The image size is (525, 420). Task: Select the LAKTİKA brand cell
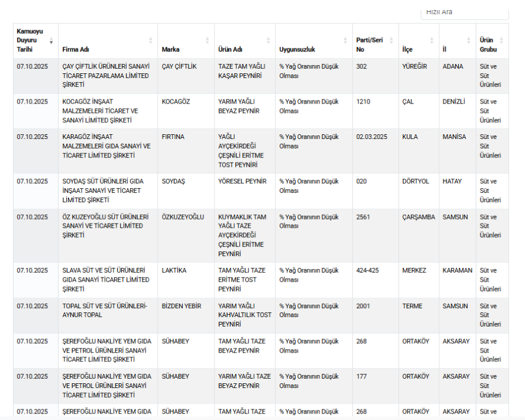pos(174,270)
